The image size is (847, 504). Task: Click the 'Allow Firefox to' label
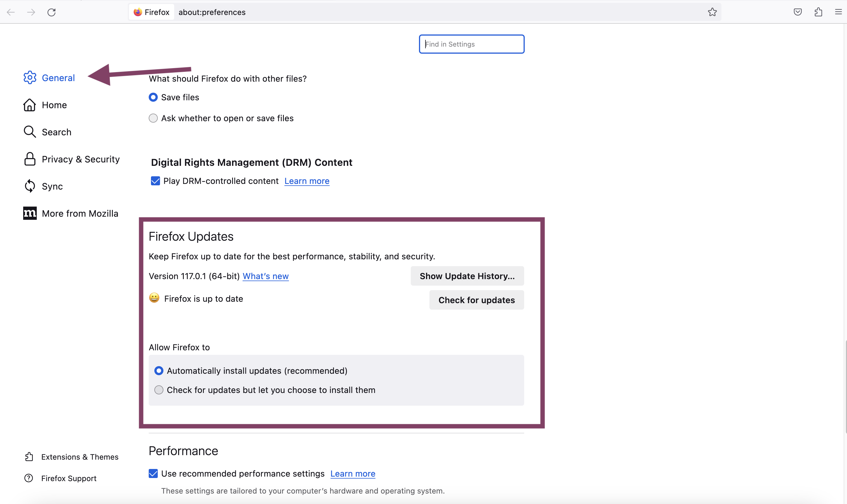(x=179, y=347)
